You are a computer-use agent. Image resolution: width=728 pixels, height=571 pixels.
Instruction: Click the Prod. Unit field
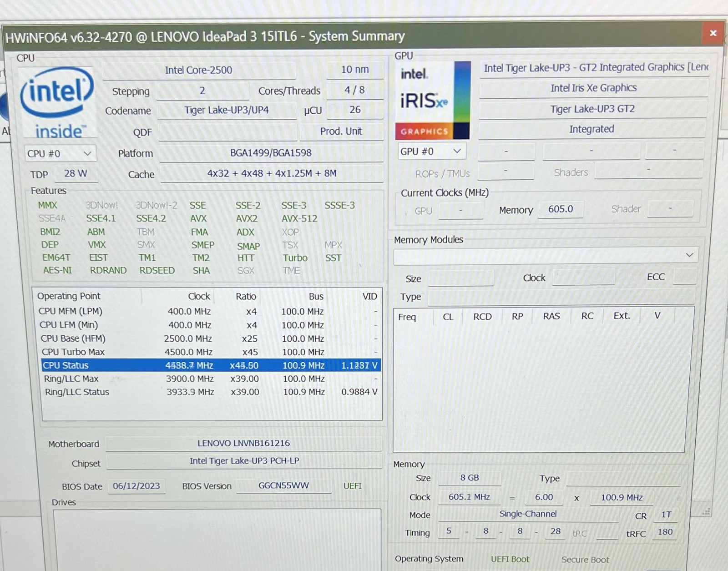[341, 131]
